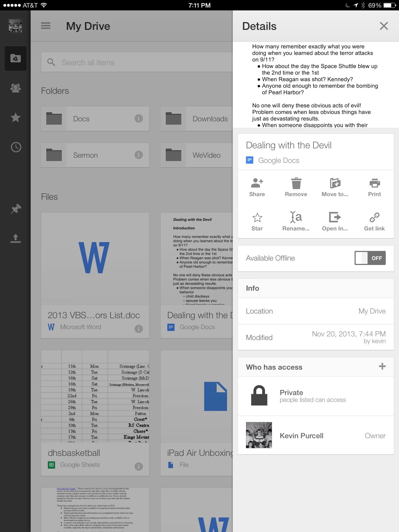Tap the Search all items field

point(137,62)
